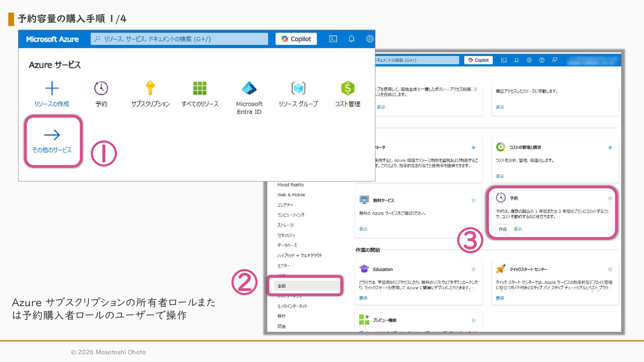Click その他のサービス arrow
This screenshot has width=644, height=362.
[52, 135]
